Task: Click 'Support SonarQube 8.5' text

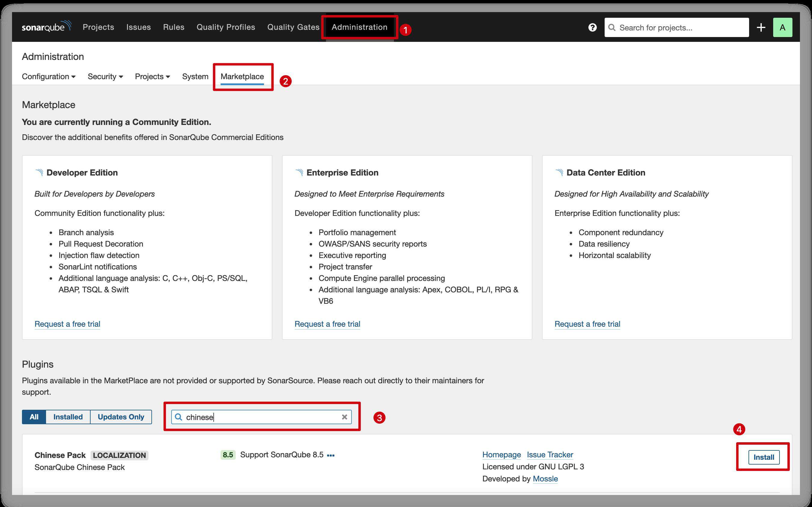Action: [x=282, y=455]
